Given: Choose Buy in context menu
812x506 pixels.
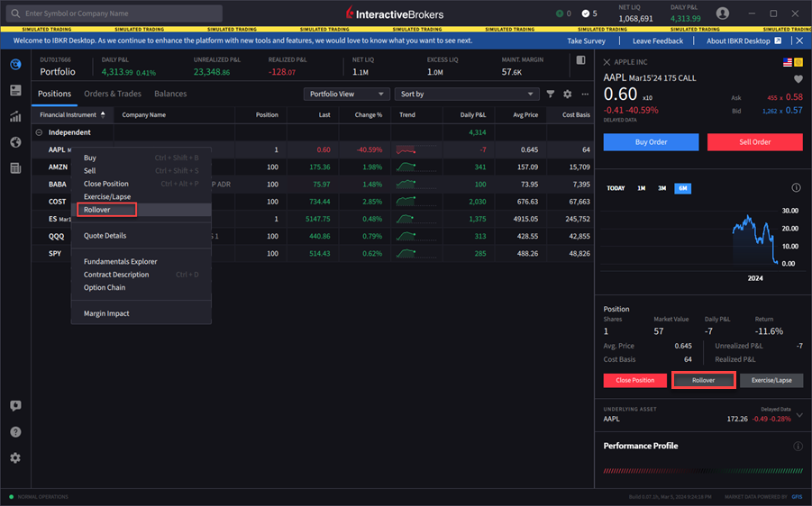Looking at the screenshot, I should tap(141, 158).
